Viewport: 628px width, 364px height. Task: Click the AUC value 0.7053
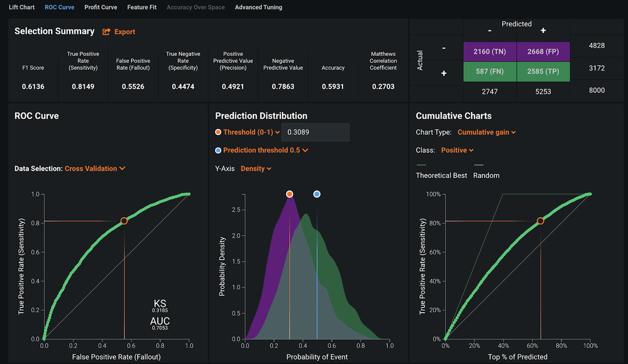[160, 328]
